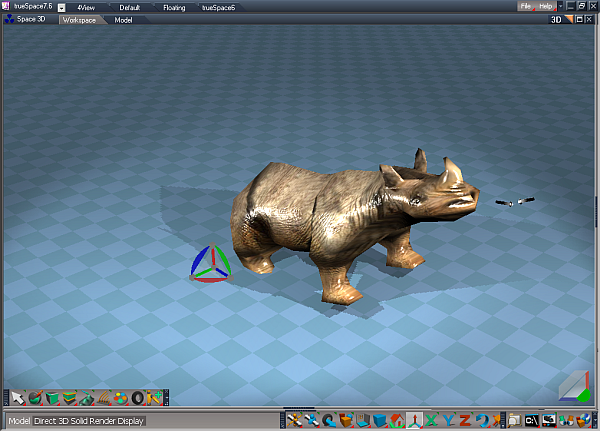Expand the dropdown arrow beside Help
Image resolution: width=600 pixels, height=431 pixels.
pos(560,6)
